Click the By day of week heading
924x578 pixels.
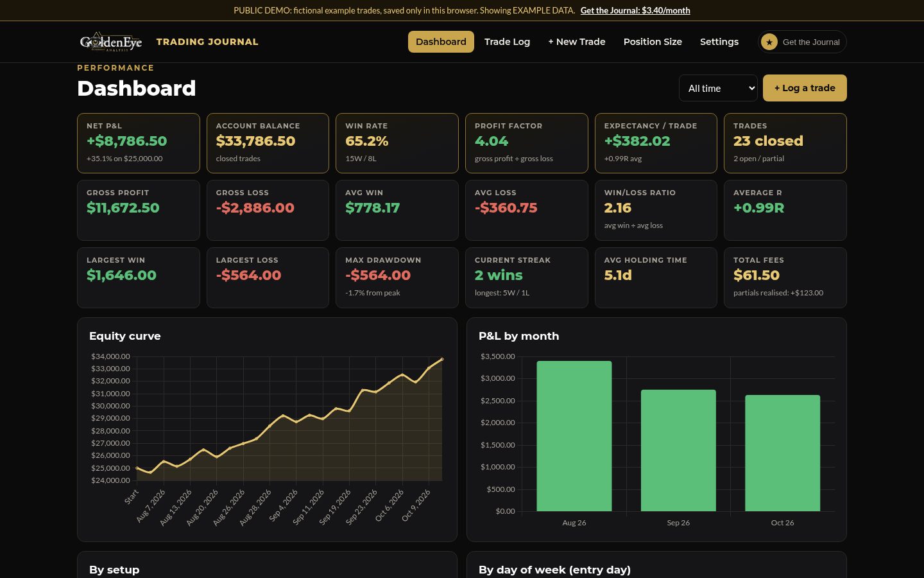(554, 570)
